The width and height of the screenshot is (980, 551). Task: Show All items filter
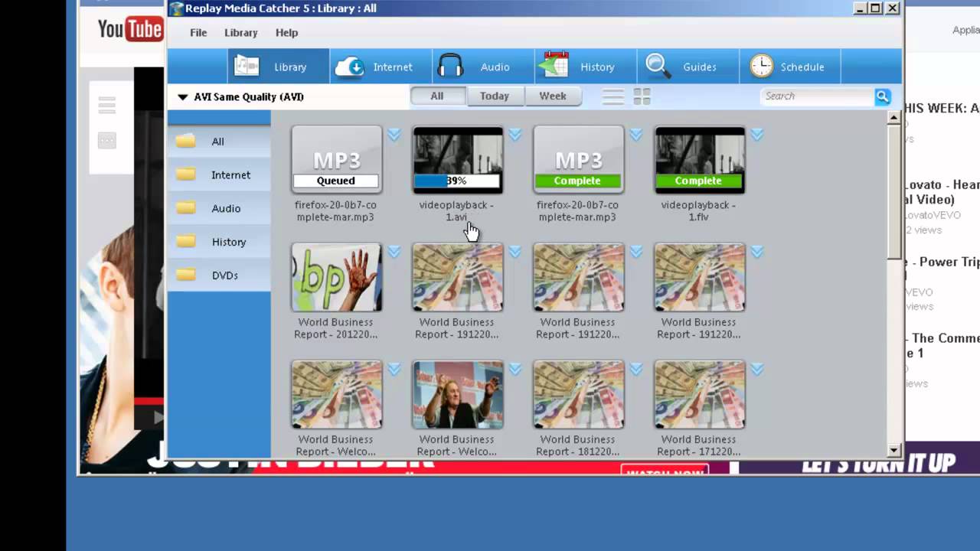click(x=437, y=96)
